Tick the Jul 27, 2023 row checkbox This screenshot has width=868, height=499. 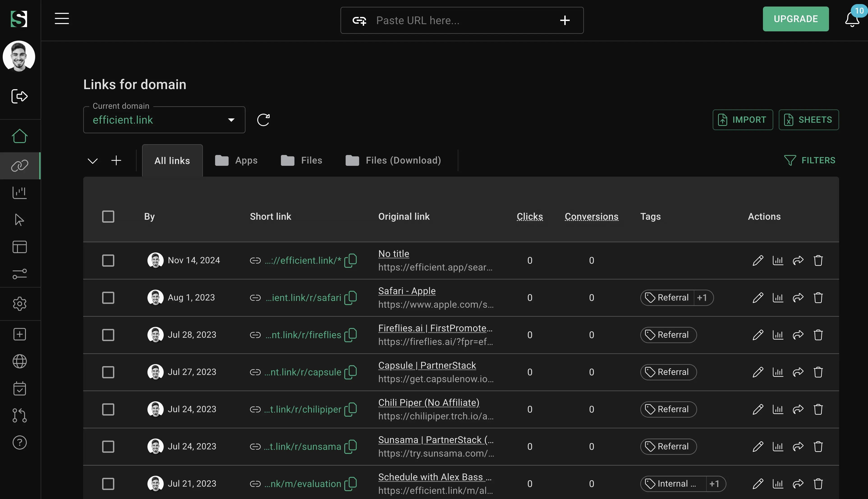[108, 372]
